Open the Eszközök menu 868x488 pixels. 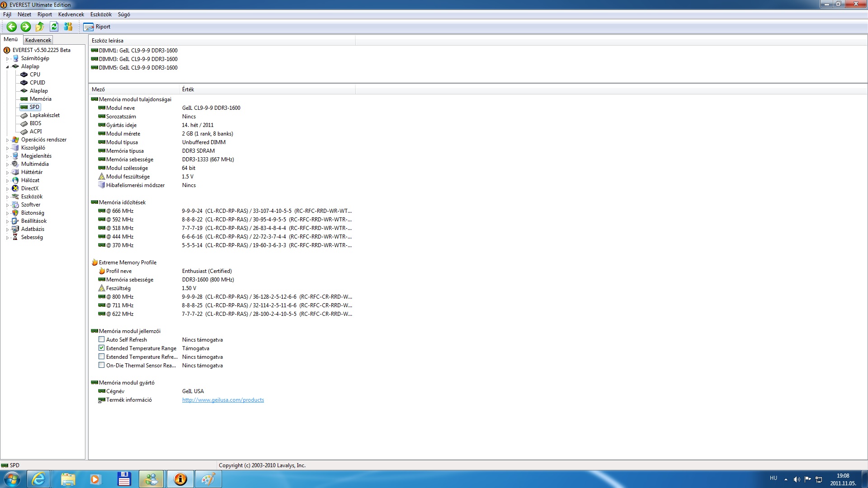(x=101, y=14)
